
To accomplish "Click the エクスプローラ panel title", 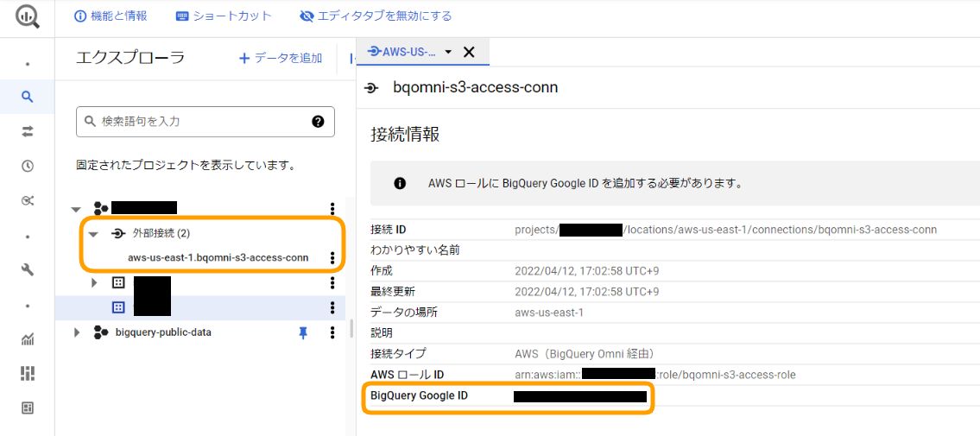I will [130, 58].
